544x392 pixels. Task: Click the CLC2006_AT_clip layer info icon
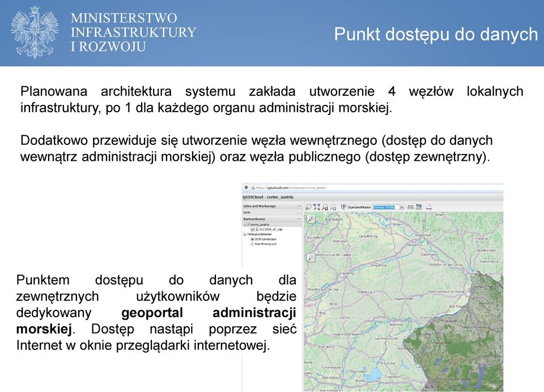pos(257,229)
